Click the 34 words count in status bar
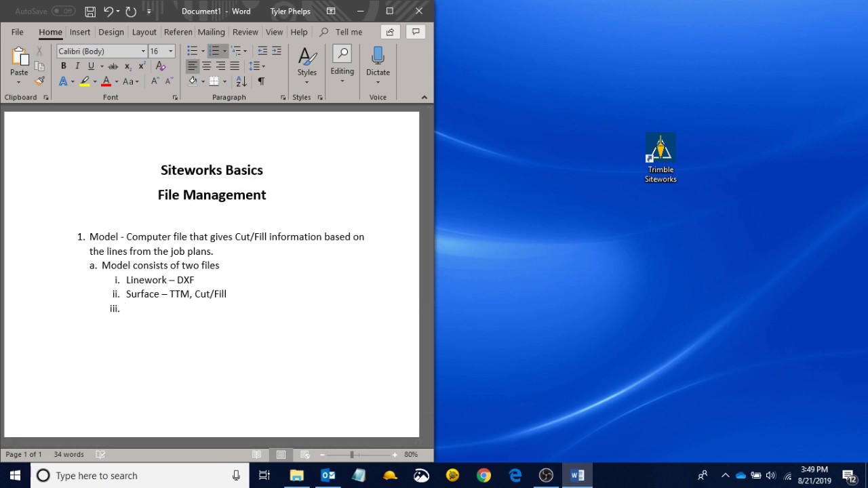Viewport: 868px width, 488px height. [69, 455]
